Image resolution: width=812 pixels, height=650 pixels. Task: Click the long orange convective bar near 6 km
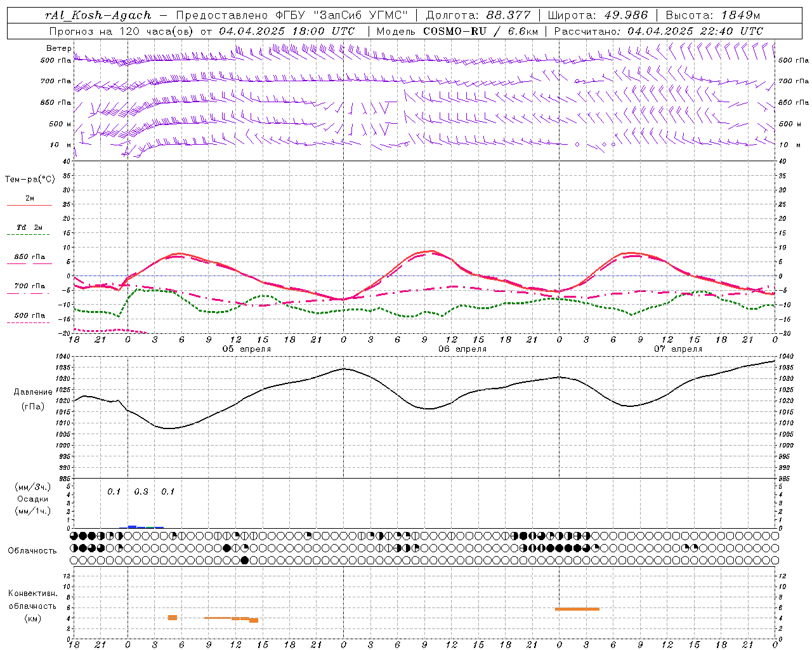coord(577,609)
